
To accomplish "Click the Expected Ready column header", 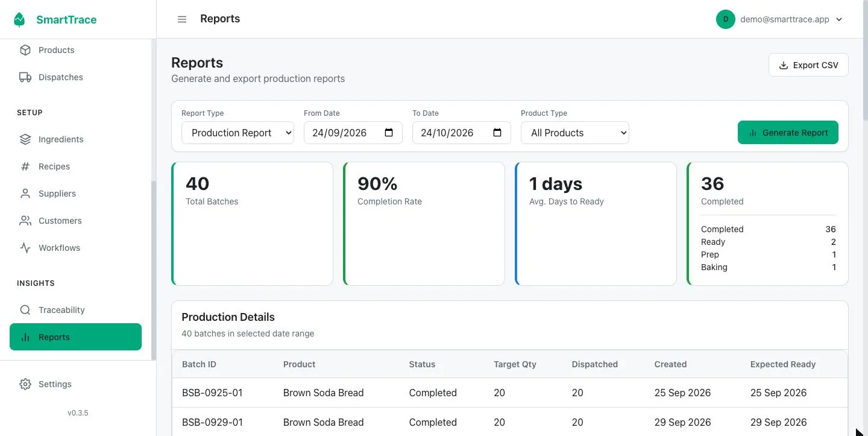I will [783, 364].
